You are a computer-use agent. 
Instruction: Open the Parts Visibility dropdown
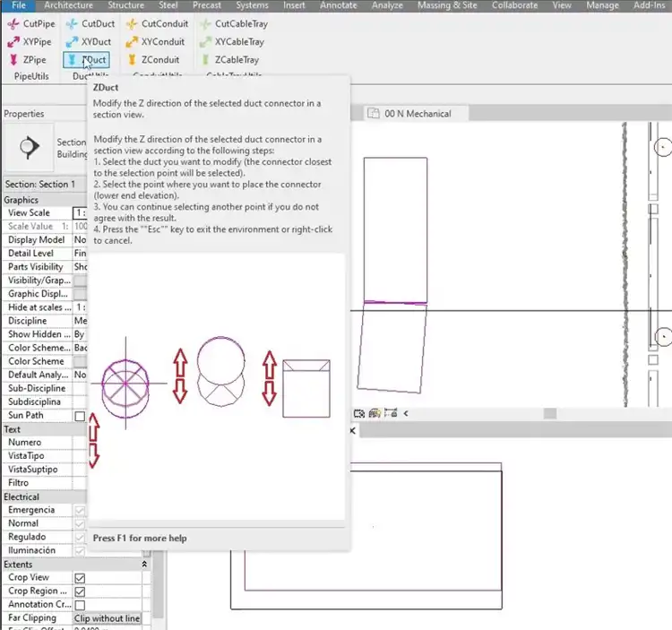tap(80, 267)
